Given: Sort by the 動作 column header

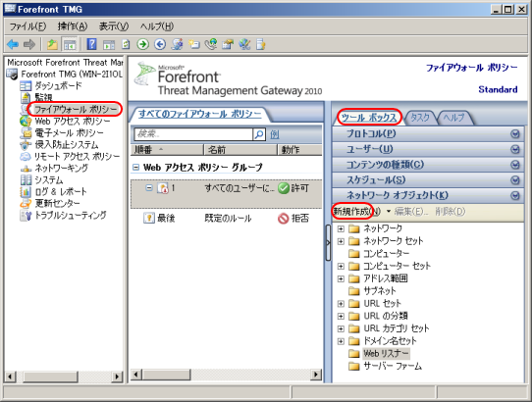Looking at the screenshot, I should click(300, 149).
